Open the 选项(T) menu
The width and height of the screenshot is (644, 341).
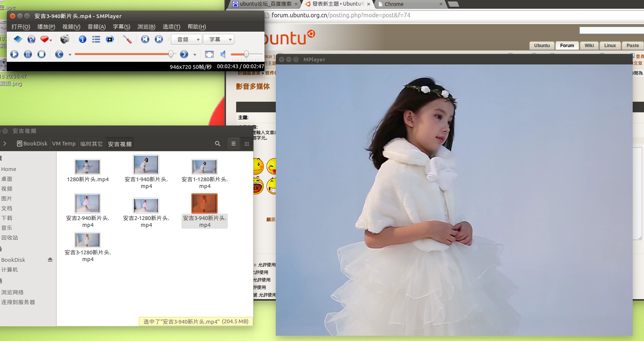(171, 27)
